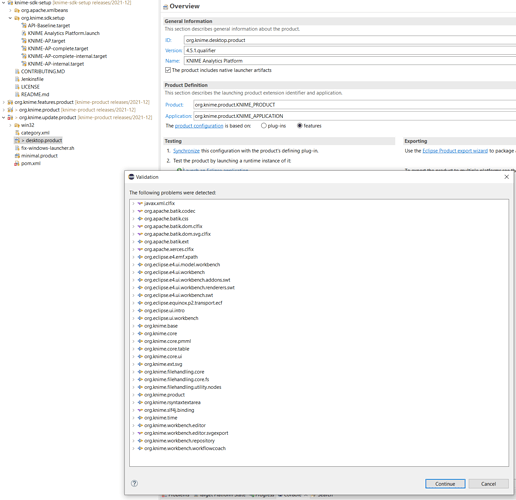The width and height of the screenshot is (516, 500).
Task: Expand the org.knime.features.product project
Action: (x=3, y=102)
